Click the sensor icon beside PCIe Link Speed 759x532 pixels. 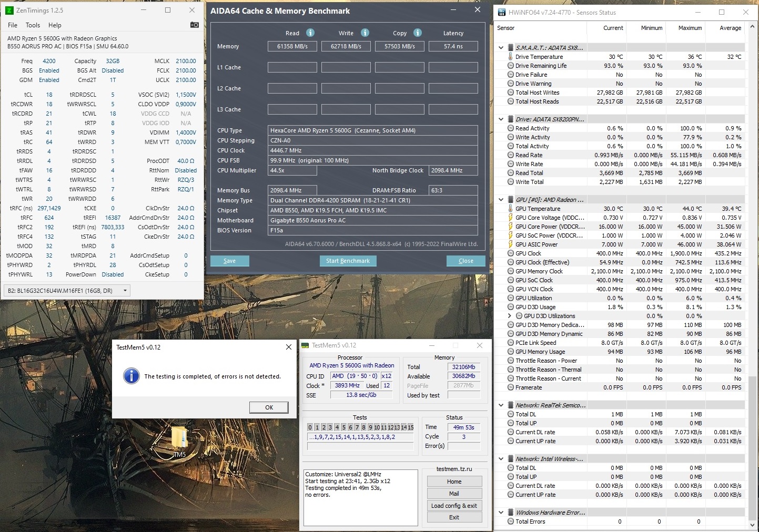(x=510, y=343)
